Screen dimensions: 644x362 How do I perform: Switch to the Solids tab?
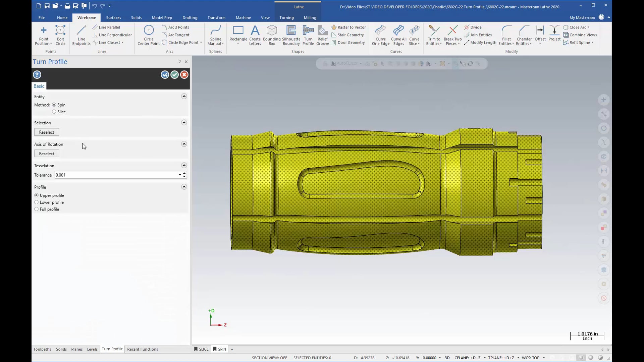[x=136, y=17]
